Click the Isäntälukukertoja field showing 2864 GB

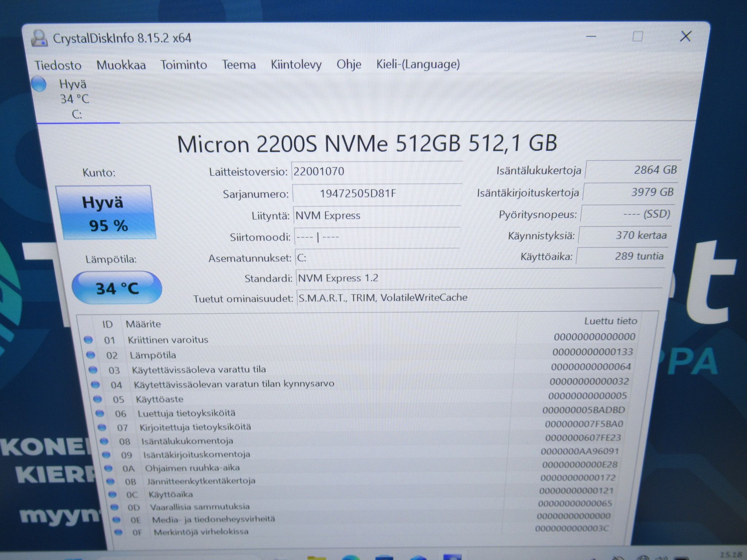point(633,170)
